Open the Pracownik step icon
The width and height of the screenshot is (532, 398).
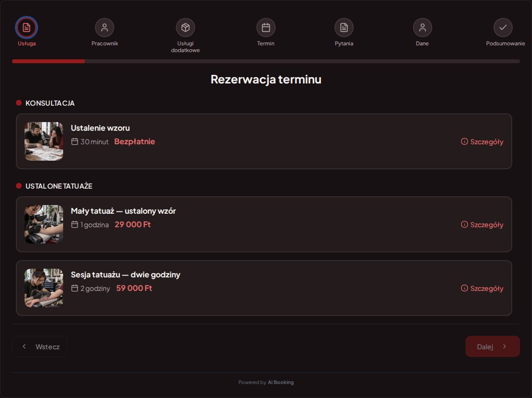coord(105,27)
